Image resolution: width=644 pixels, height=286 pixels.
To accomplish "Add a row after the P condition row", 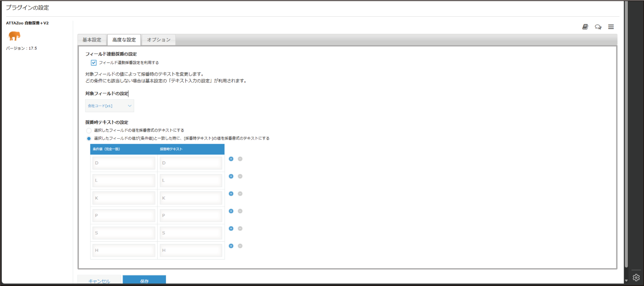I will coord(231,211).
